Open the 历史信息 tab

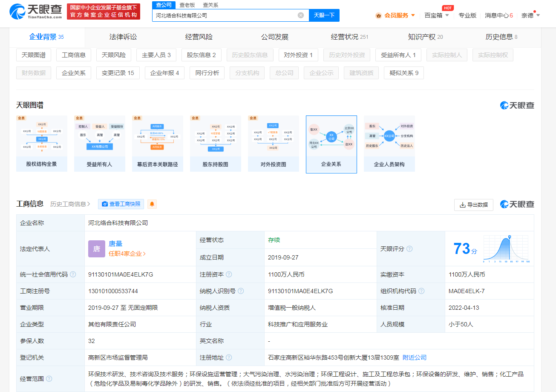501,37
